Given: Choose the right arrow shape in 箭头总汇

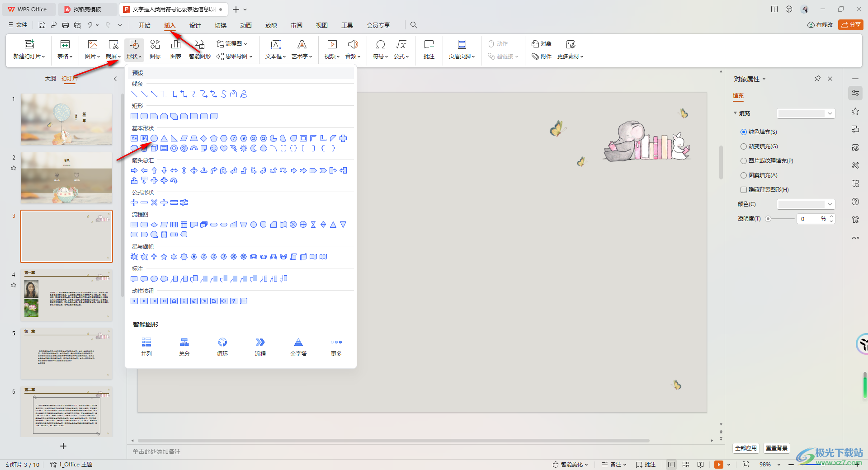Looking at the screenshot, I should point(134,170).
